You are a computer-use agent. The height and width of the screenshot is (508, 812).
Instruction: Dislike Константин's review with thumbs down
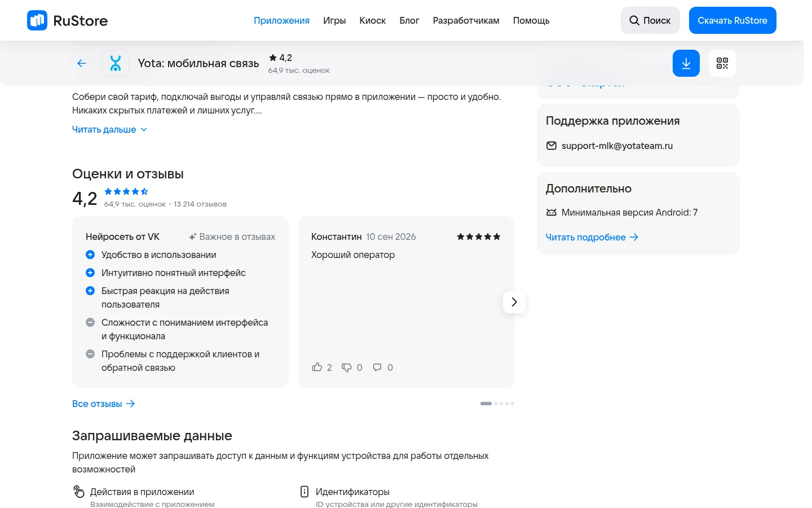tap(347, 367)
